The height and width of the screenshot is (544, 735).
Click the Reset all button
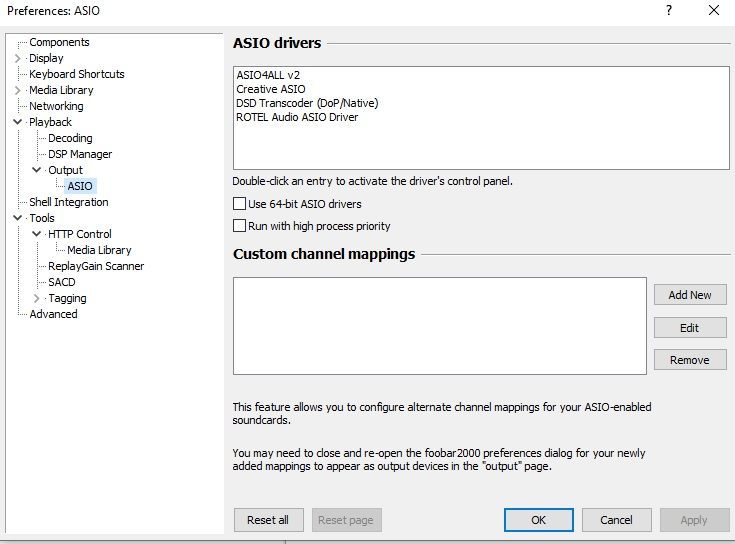(268, 520)
